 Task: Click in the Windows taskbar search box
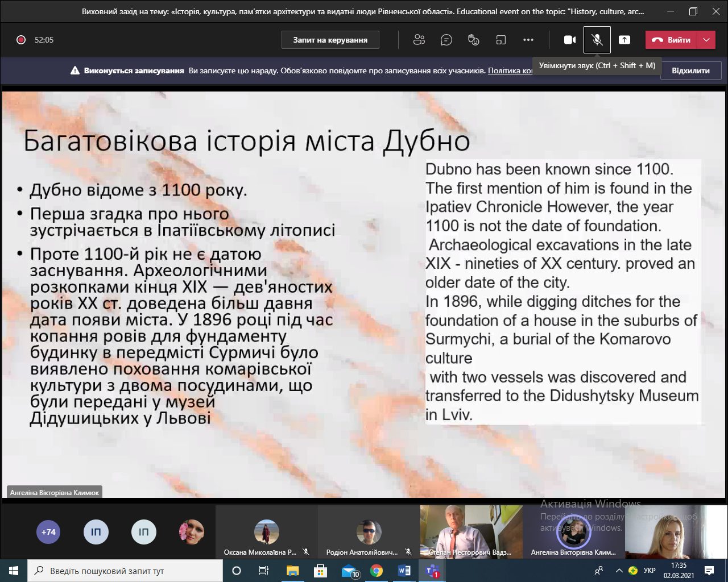125,571
